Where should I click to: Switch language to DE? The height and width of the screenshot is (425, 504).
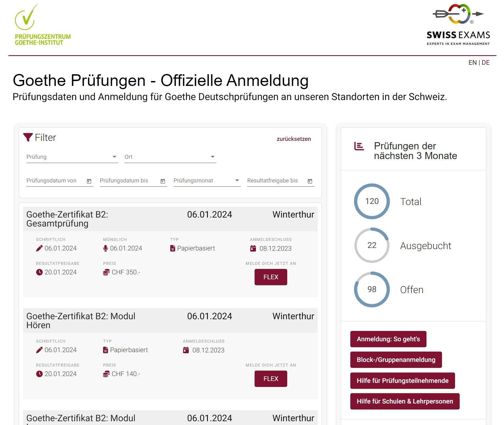point(486,63)
